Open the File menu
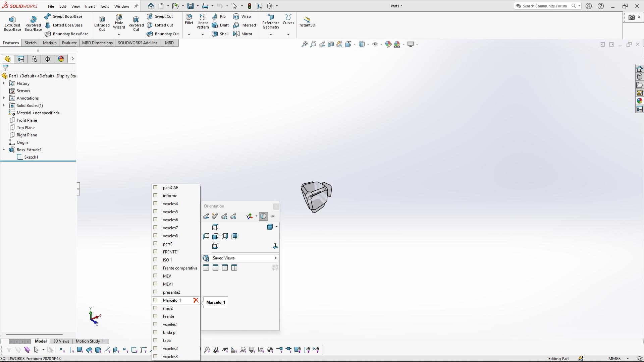The width and height of the screenshot is (644, 362). click(51, 6)
